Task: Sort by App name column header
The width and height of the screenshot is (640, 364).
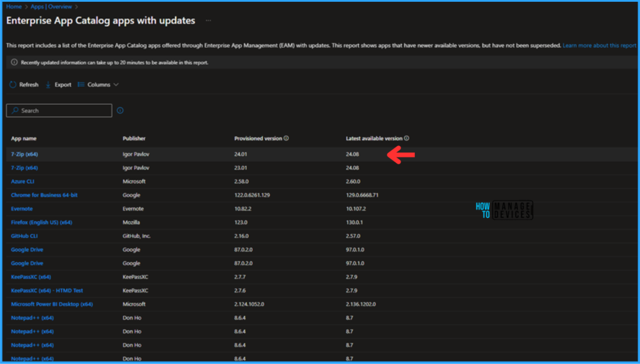Action: tap(24, 139)
